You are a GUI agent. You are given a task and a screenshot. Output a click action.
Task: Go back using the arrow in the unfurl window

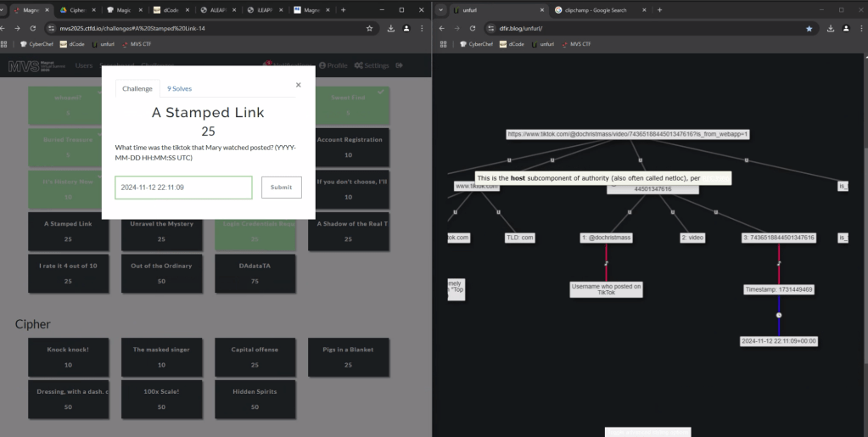point(442,28)
